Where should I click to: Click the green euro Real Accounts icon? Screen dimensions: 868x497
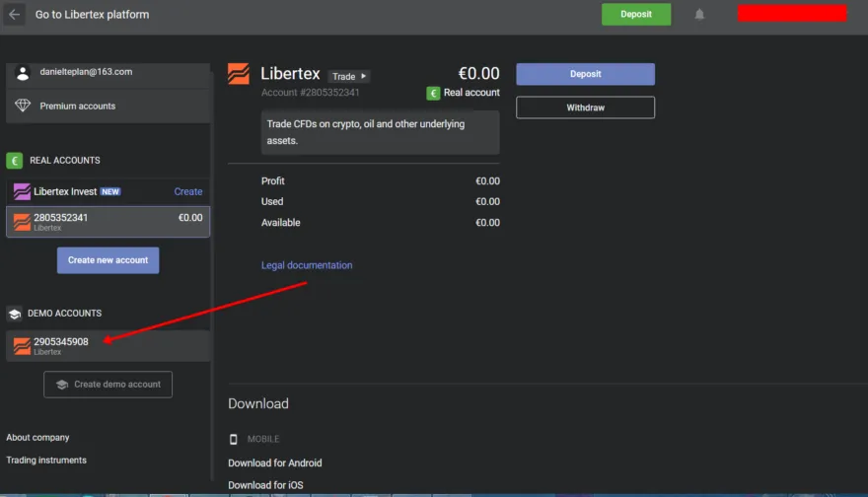15,160
